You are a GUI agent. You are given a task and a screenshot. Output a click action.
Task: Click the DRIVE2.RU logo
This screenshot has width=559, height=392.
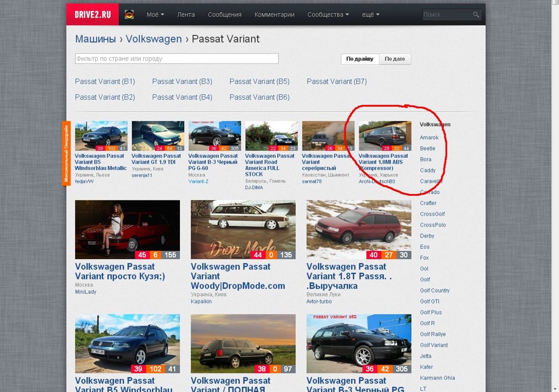93,15
